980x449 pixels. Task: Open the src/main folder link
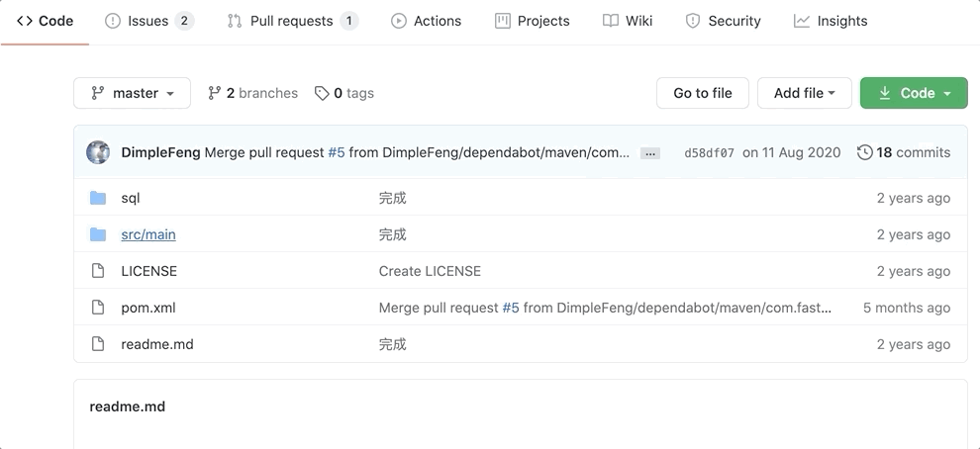(148, 234)
